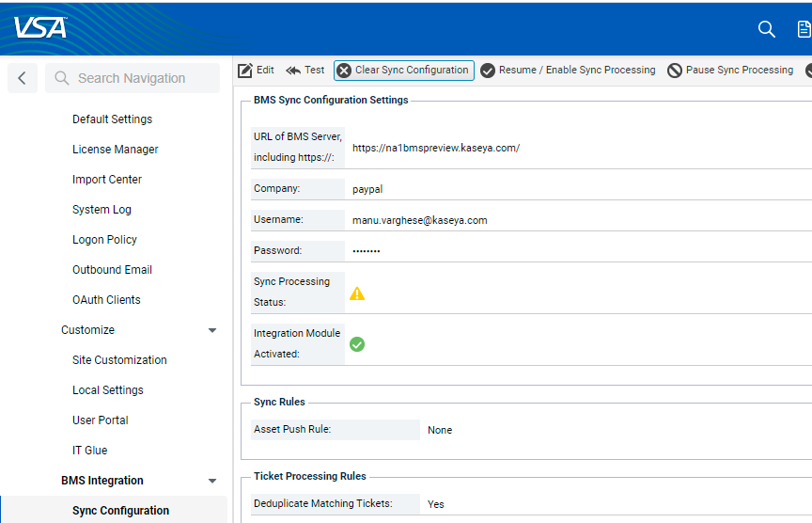The image size is (812, 523).
Task: Select the BMS Integration menu heading
Action: pos(102,481)
